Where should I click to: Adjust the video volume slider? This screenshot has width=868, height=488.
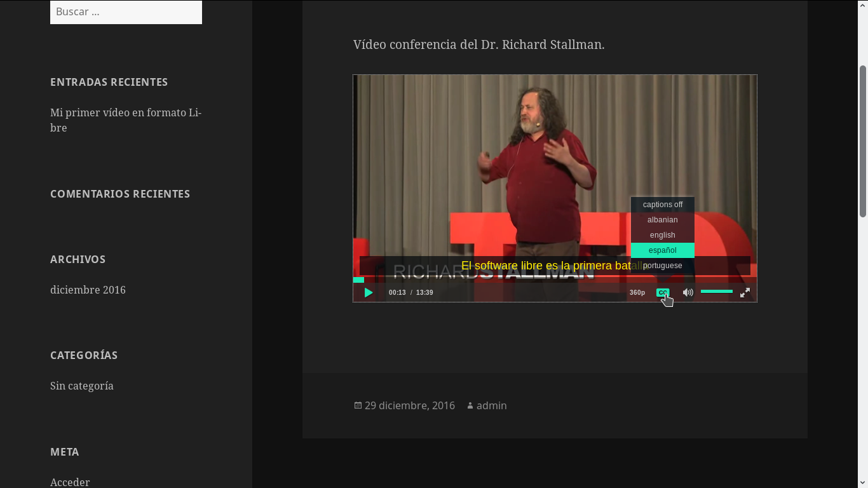pos(717,292)
